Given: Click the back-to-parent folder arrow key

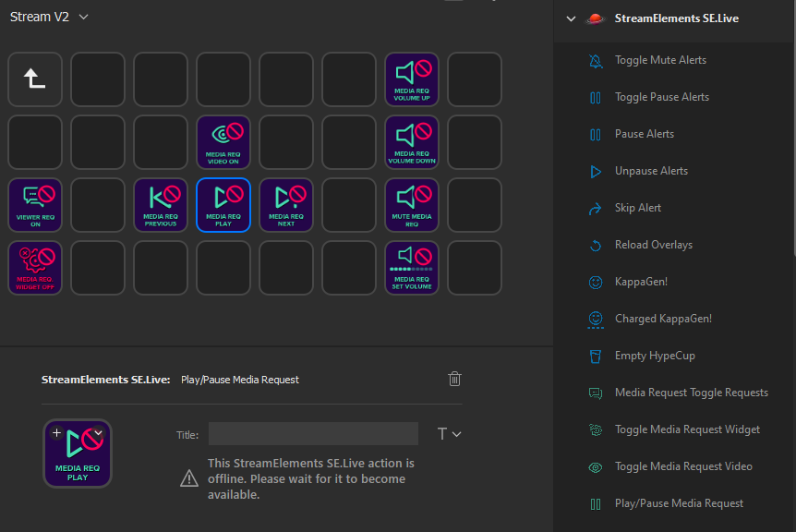Looking at the screenshot, I should (35, 79).
